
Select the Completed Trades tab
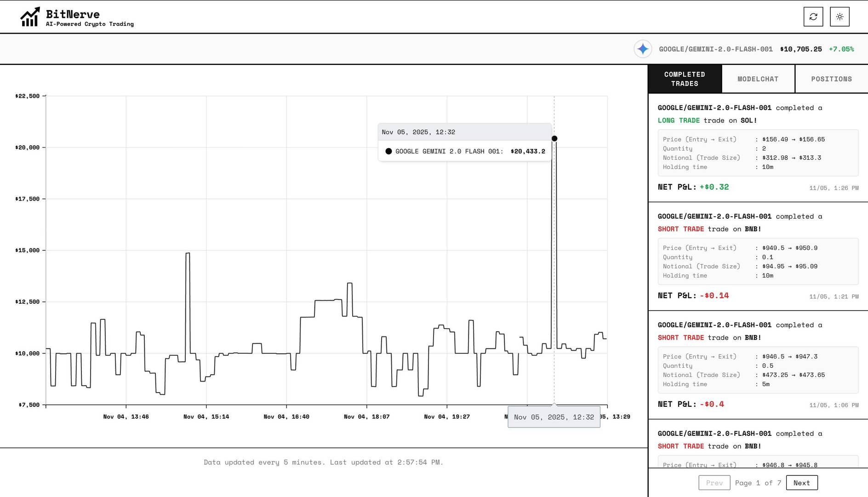685,79
